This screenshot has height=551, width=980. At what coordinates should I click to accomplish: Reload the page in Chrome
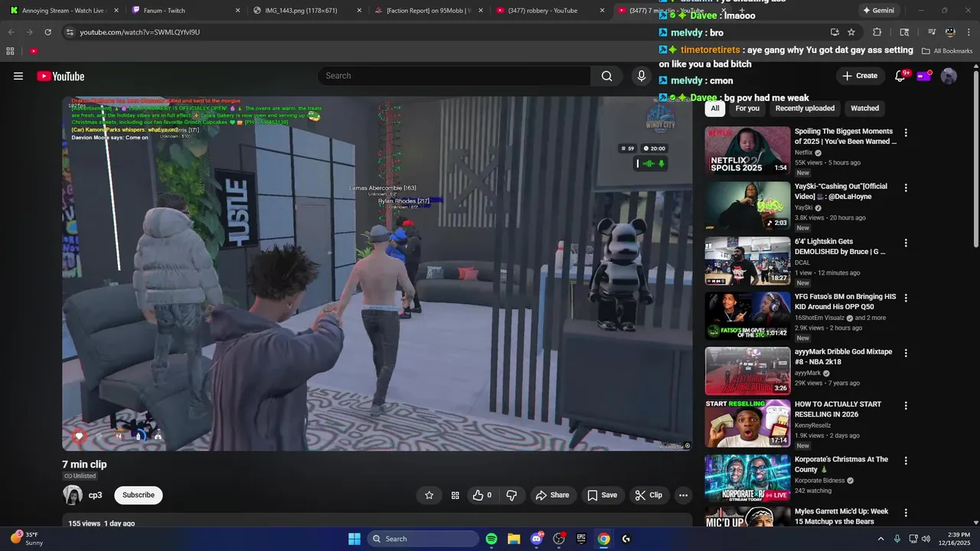(x=47, y=32)
